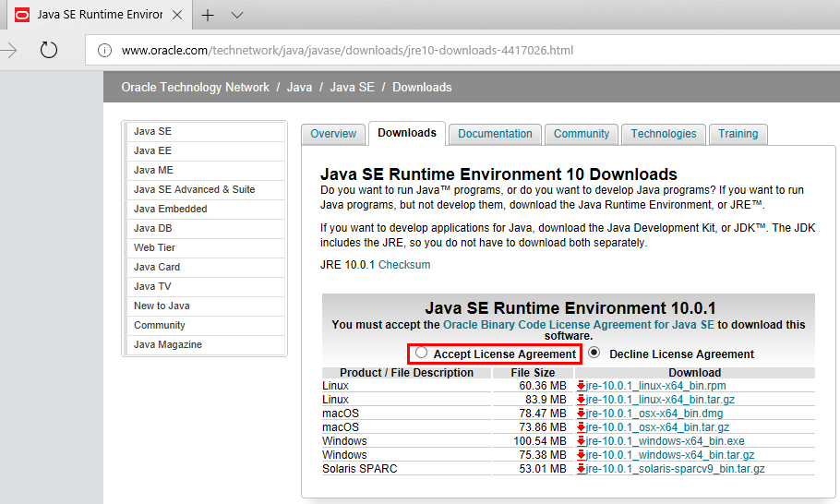The height and width of the screenshot is (504, 840).
Task: Download jre-10.0.1_windows-x64_bin.tar.gz link
Action: click(669, 455)
